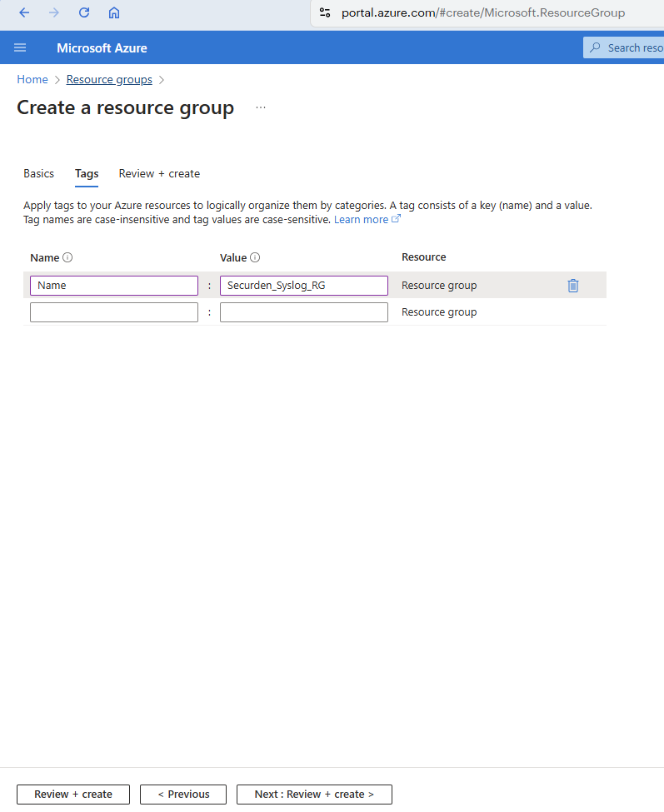Click the browser back arrow
This screenshot has height=812, width=664.
[24, 12]
